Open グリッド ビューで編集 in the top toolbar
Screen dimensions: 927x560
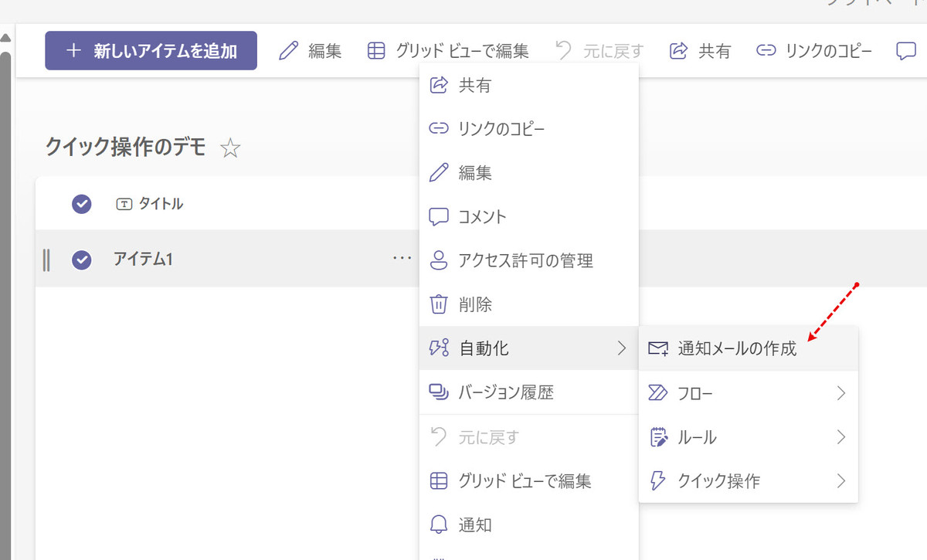point(448,51)
